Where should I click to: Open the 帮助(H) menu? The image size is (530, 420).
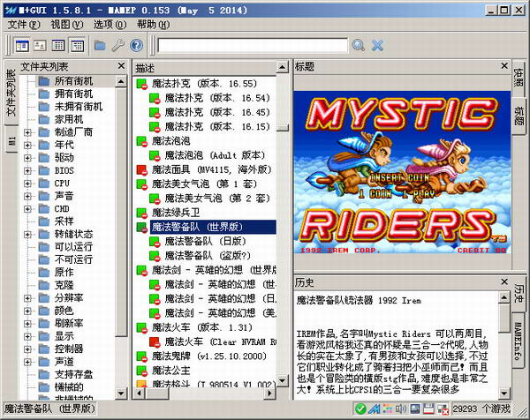tap(154, 25)
